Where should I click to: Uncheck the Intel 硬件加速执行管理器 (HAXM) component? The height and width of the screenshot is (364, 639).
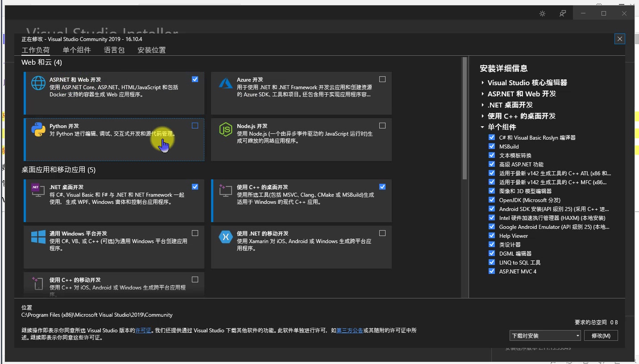click(492, 218)
